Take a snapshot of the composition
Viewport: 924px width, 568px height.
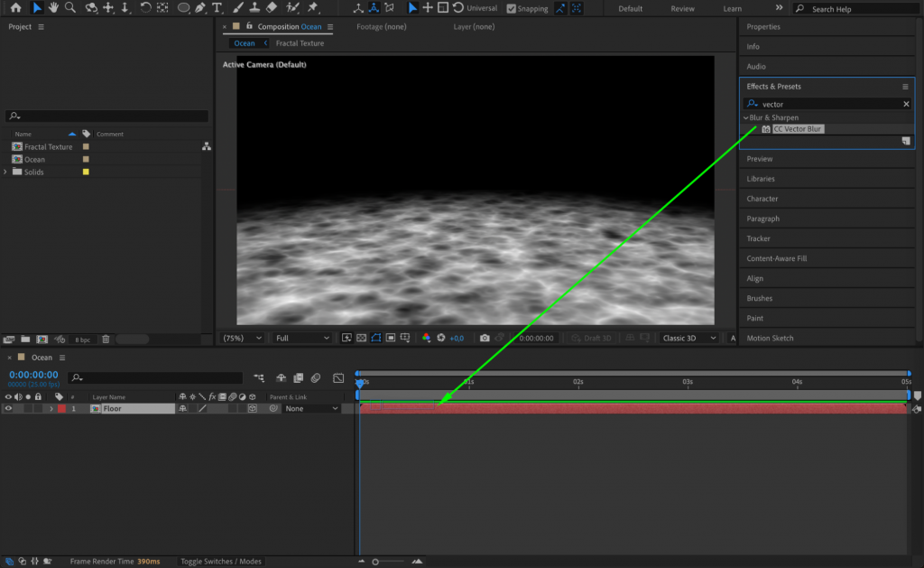[486, 338]
